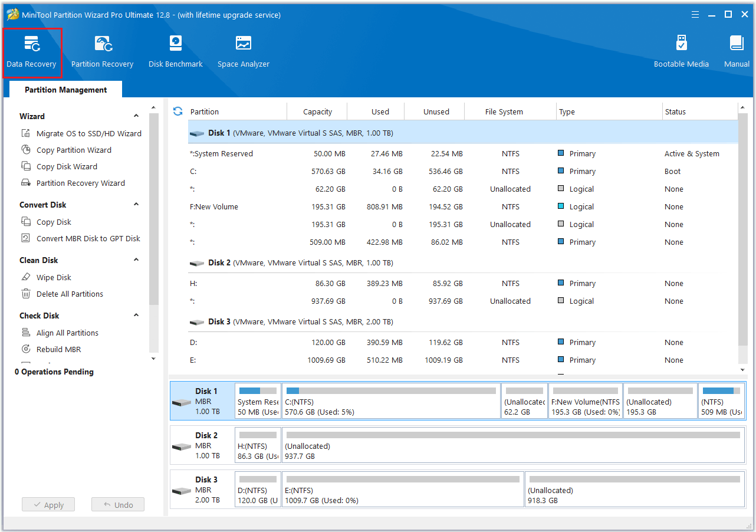Viewport: 756px width, 532px height.
Task: Select the D:(NTFS) block in disk map
Action: (x=258, y=490)
